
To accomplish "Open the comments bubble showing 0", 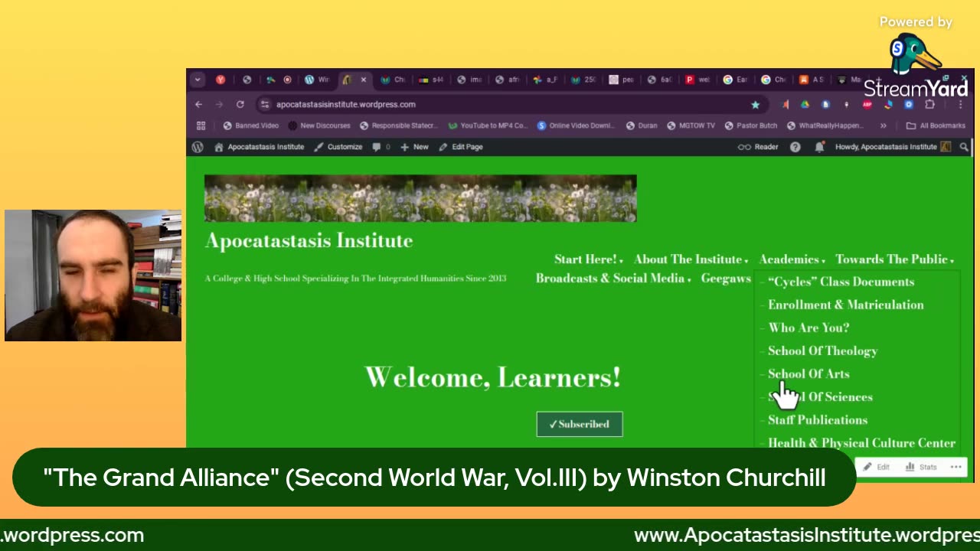I will point(381,147).
